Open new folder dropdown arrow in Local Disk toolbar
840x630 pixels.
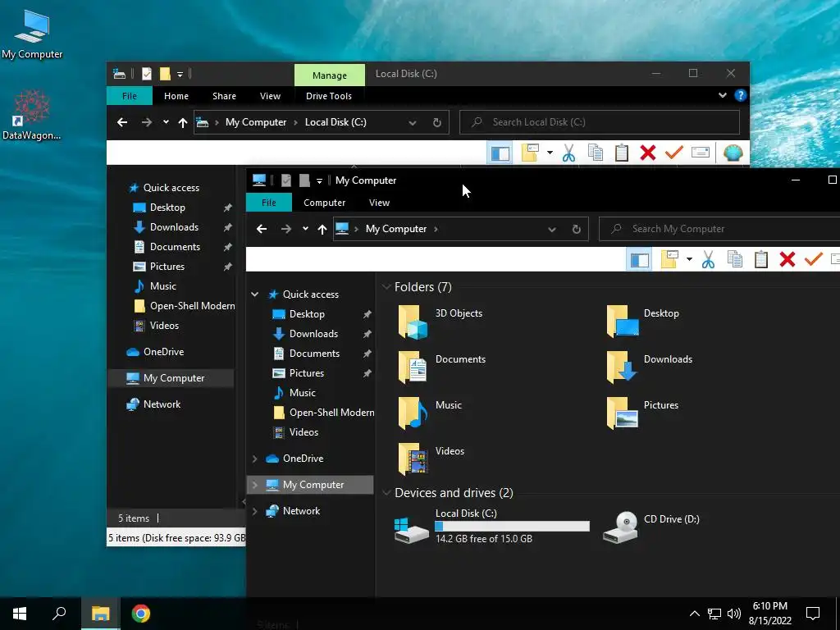pos(550,153)
